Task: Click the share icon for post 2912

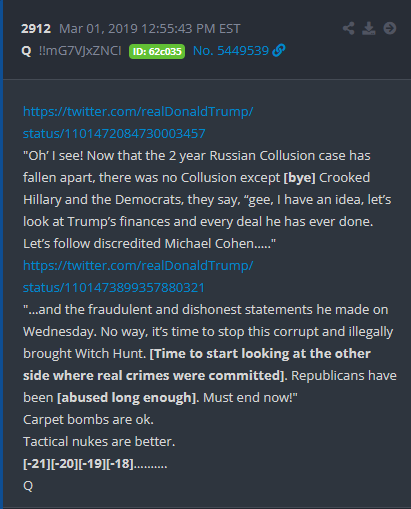Action: 348,28
